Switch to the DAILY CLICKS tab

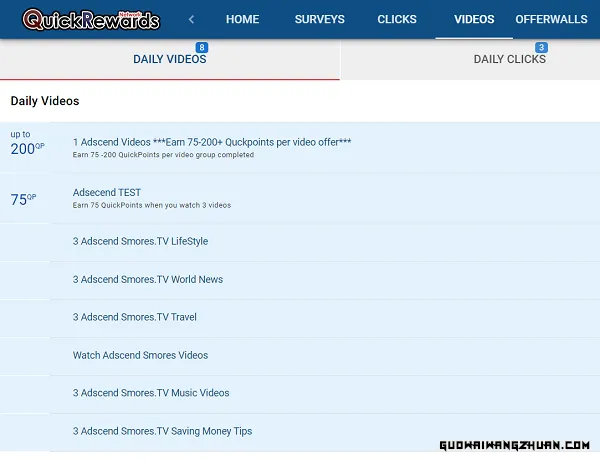pyautogui.click(x=510, y=59)
